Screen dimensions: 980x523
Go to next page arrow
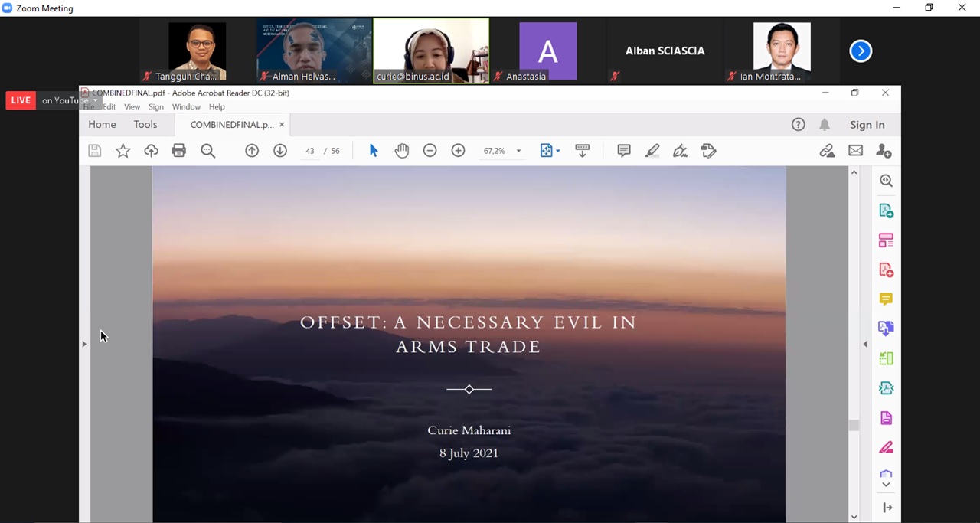pos(280,151)
